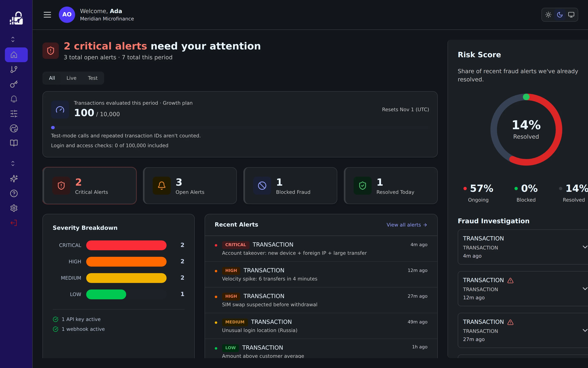Open the Account takeover critical alert row
This screenshot has height=368, width=588.
click(321, 249)
